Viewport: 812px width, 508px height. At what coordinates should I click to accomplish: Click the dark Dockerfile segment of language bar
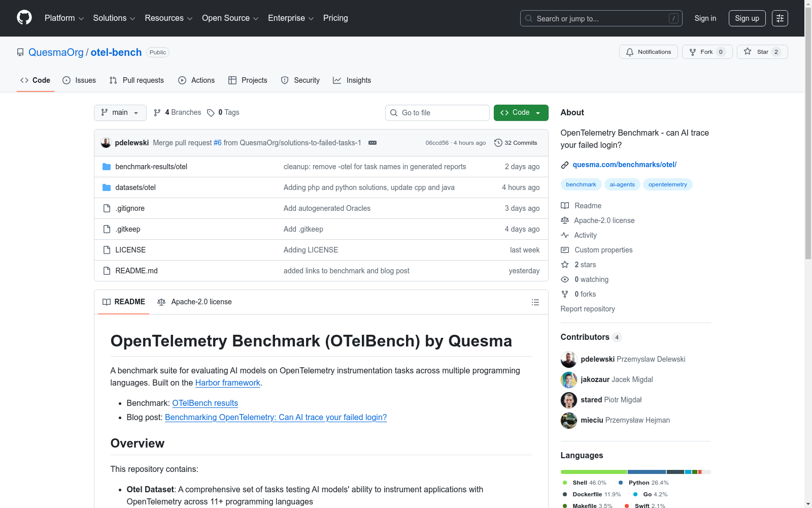tap(675, 472)
